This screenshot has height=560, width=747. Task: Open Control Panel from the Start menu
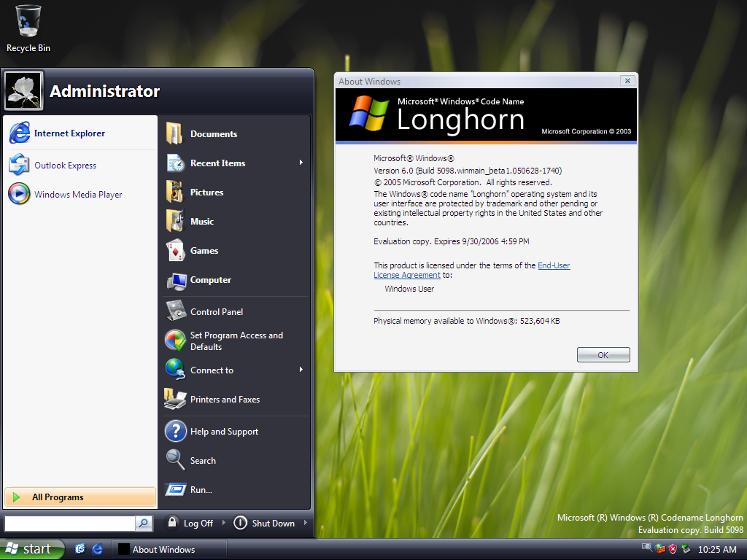(216, 312)
